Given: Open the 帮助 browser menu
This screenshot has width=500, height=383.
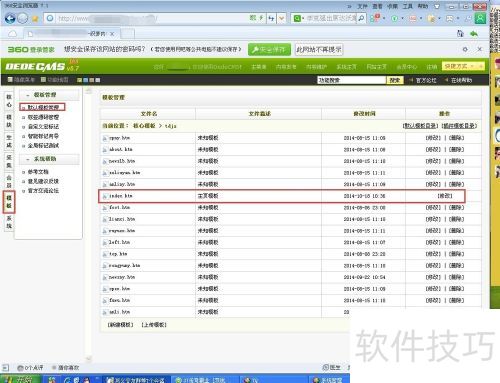Looking at the screenshot, I should click(x=423, y=6).
